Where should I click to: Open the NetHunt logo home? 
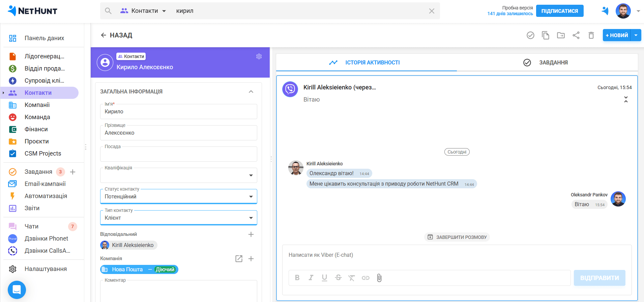tap(32, 11)
